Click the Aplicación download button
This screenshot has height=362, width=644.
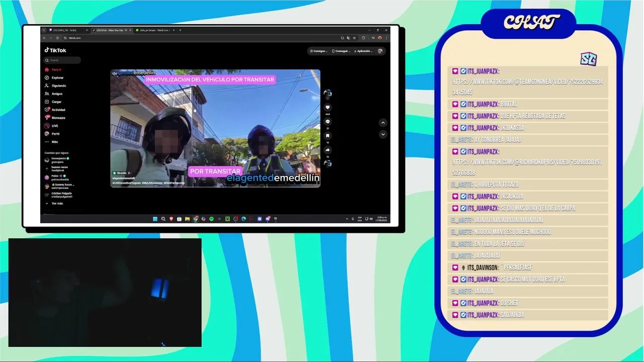pos(364,51)
